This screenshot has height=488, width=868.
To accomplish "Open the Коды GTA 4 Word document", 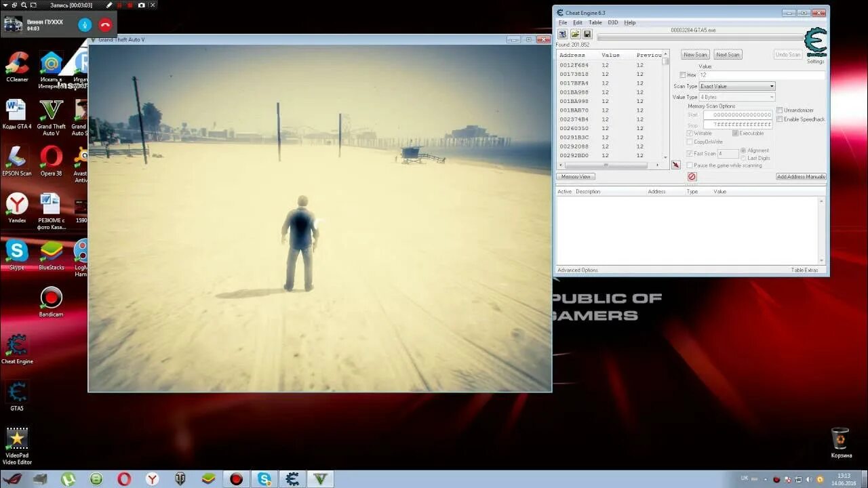I will tap(17, 115).
